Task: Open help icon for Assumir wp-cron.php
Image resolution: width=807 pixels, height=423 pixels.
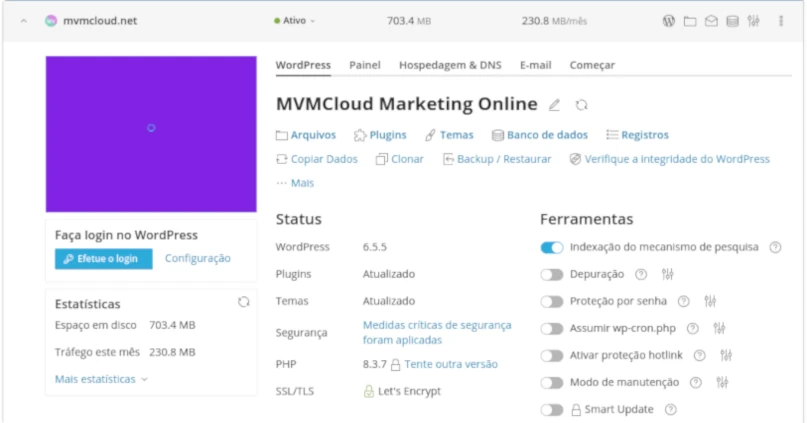Action: click(693, 329)
